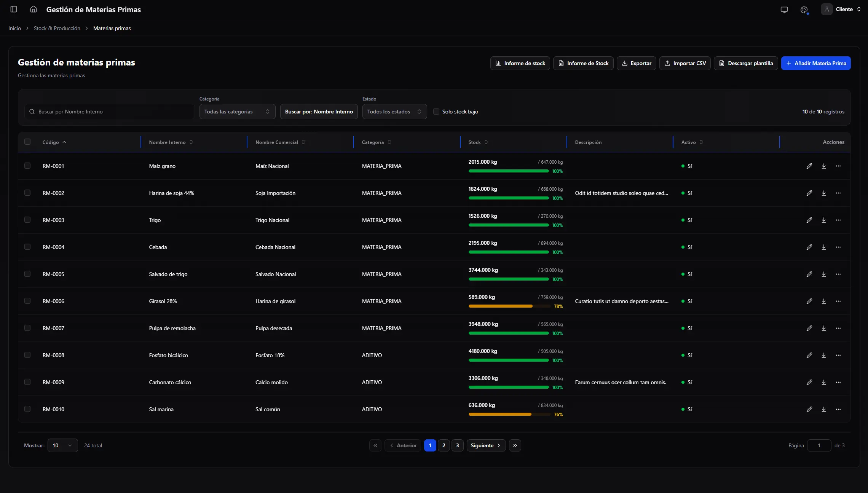Check the RM-0008 row checkbox
This screenshot has height=493, width=868.
27,355
